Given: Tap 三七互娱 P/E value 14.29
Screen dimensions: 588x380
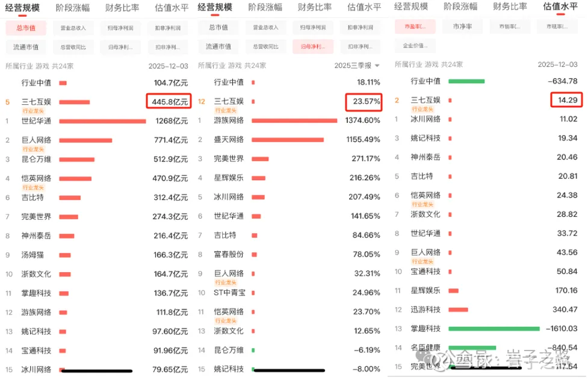Looking at the screenshot, I should point(568,100).
